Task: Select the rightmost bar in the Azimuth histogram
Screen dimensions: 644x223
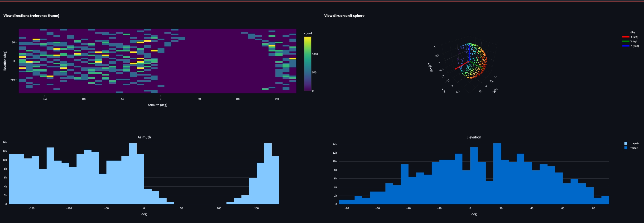Action: [x=275, y=180]
